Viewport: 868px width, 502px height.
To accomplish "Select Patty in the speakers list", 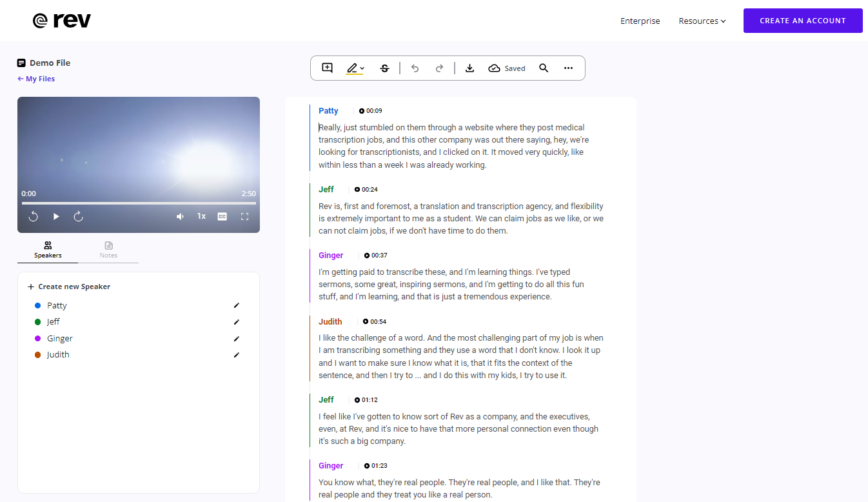I will click(57, 306).
